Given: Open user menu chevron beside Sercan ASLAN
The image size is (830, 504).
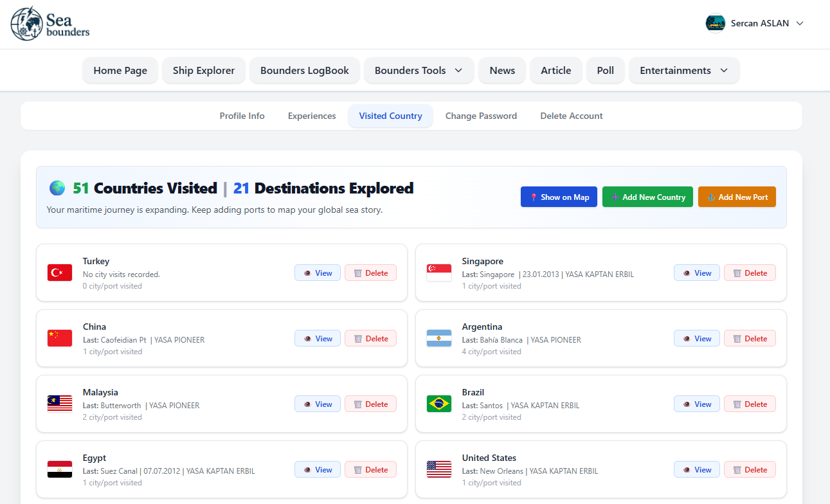Looking at the screenshot, I should pyautogui.click(x=800, y=24).
